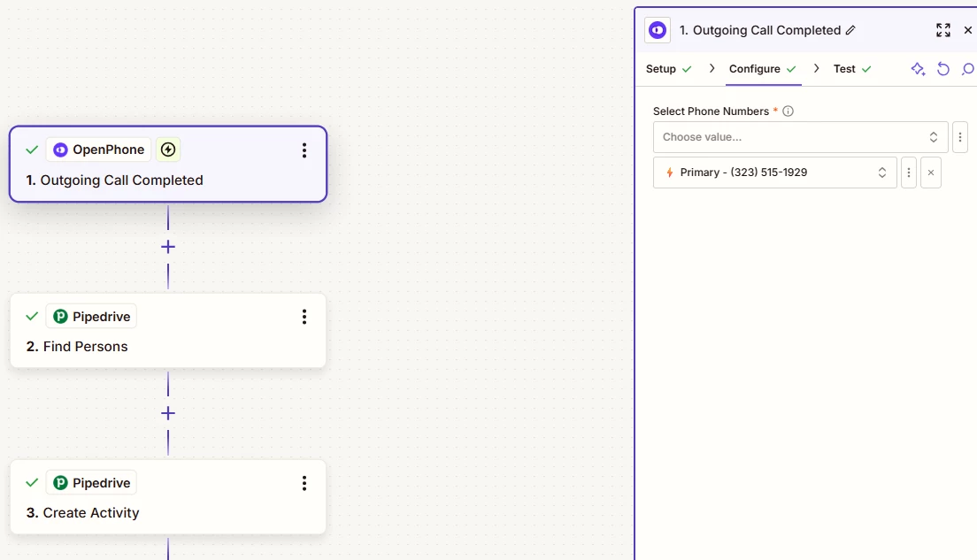
Task: Open options menu beside Primary phone number
Action: pyautogui.click(x=909, y=173)
